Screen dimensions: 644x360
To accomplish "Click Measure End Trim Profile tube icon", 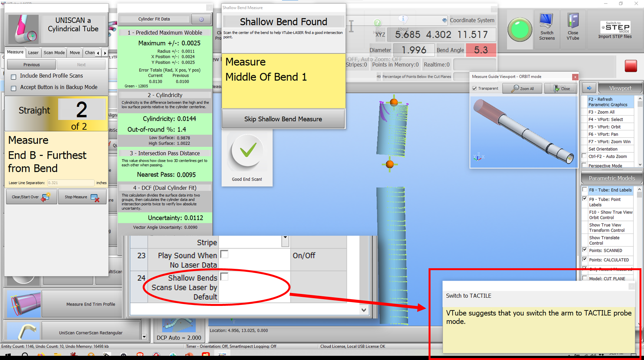I will click(24, 304).
